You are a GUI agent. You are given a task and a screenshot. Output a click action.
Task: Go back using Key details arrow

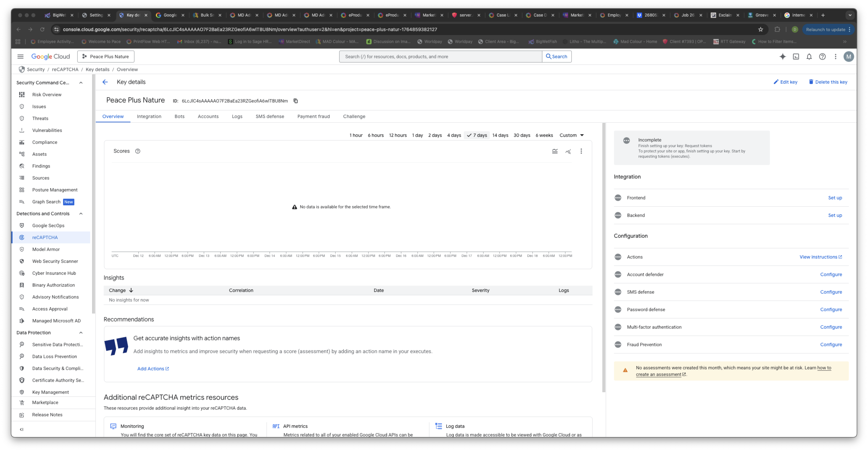click(105, 82)
